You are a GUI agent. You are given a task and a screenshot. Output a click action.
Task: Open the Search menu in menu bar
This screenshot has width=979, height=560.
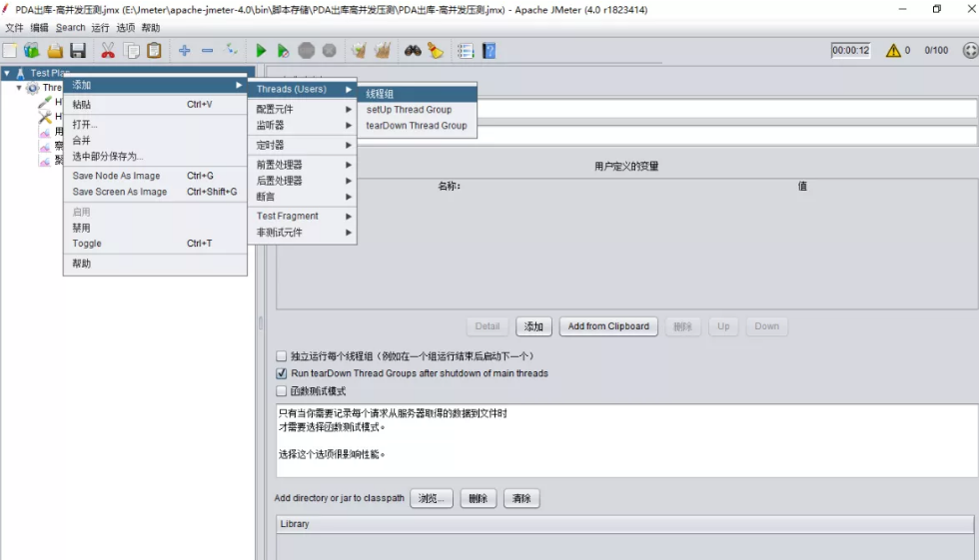click(x=71, y=27)
